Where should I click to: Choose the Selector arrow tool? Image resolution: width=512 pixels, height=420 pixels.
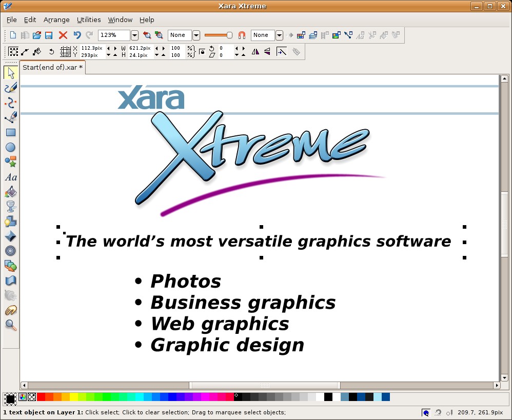click(11, 73)
